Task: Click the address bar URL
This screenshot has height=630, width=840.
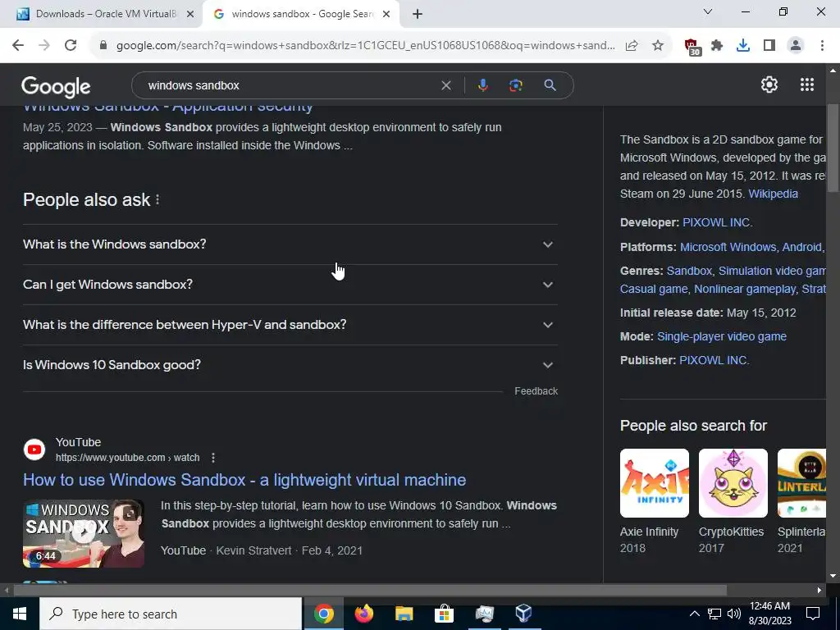Action: (x=365, y=46)
